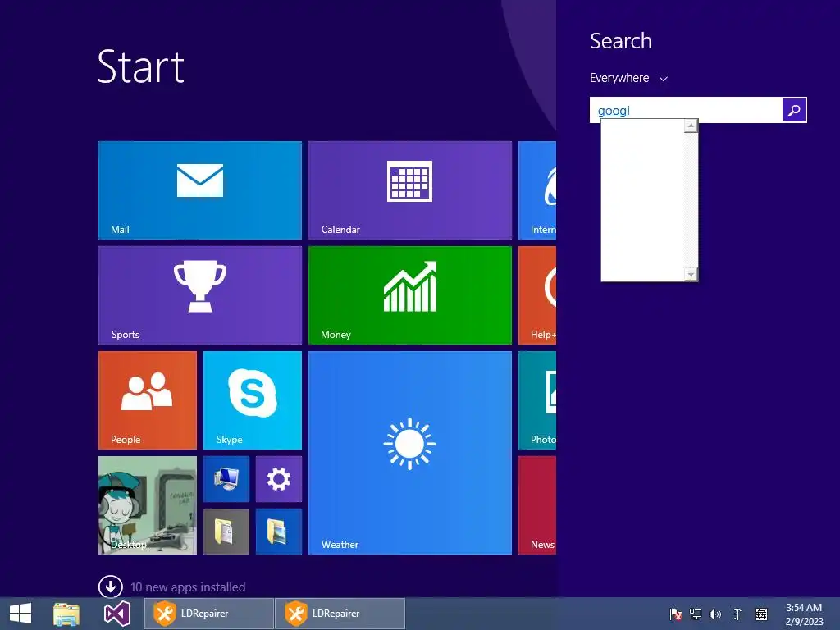
Task: Switch to the first LDRepairer taskbar window
Action: (209, 614)
